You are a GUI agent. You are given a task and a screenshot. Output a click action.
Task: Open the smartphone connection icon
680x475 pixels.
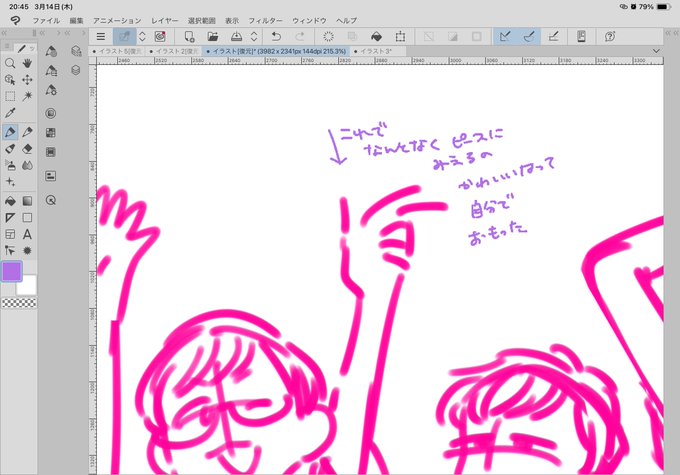pos(581,37)
